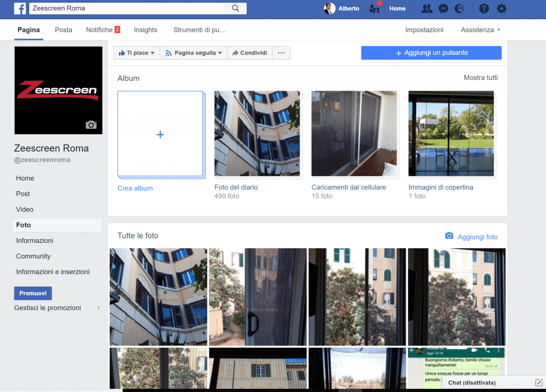This screenshot has width=546, height=392.
Task: Click the camera icon on profile picture
Action: click(x=91, y=125)
